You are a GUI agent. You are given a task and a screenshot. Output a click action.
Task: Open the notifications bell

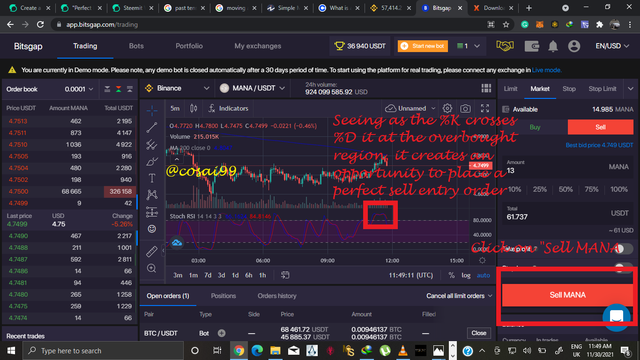click(553, 46)
